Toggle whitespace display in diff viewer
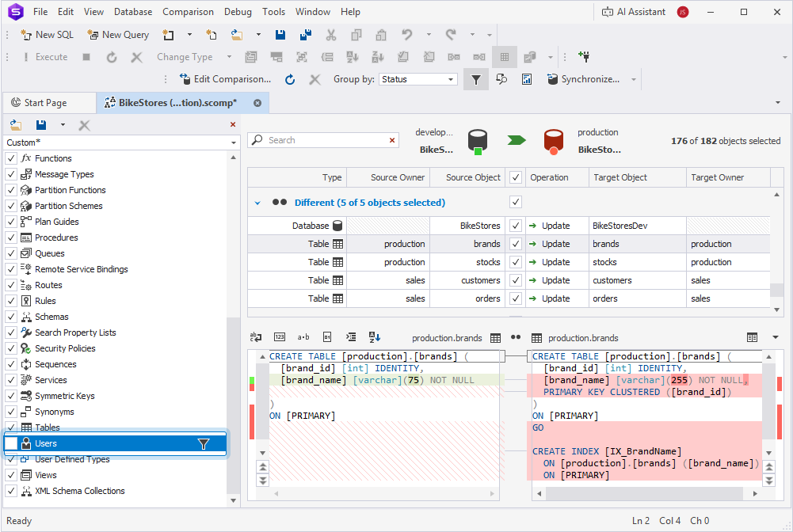This screenshot has height=532, width=793. (303, 337)
